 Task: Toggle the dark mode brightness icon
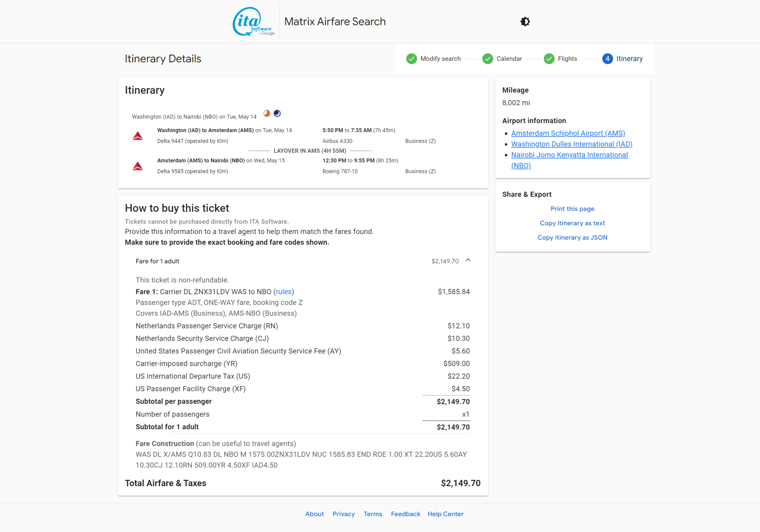coord(525,22)
